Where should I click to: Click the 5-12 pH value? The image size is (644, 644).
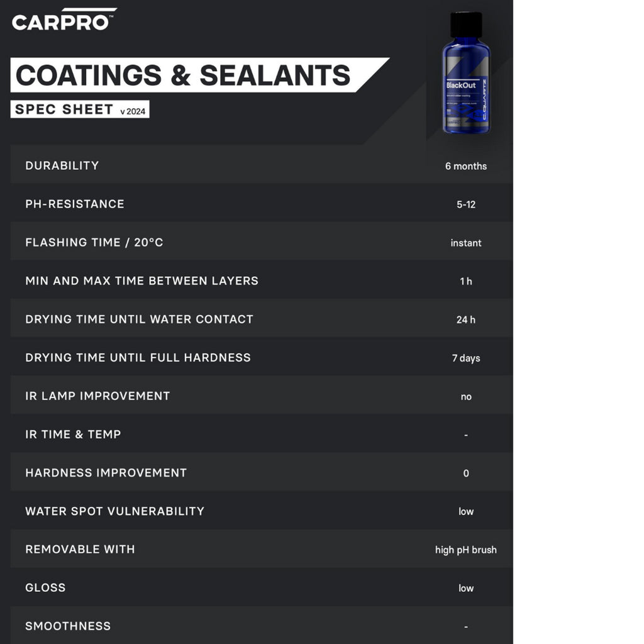point(466,204)
